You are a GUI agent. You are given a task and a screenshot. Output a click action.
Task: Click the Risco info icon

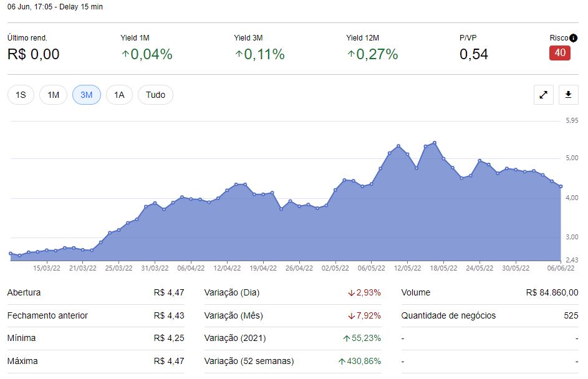573,38
